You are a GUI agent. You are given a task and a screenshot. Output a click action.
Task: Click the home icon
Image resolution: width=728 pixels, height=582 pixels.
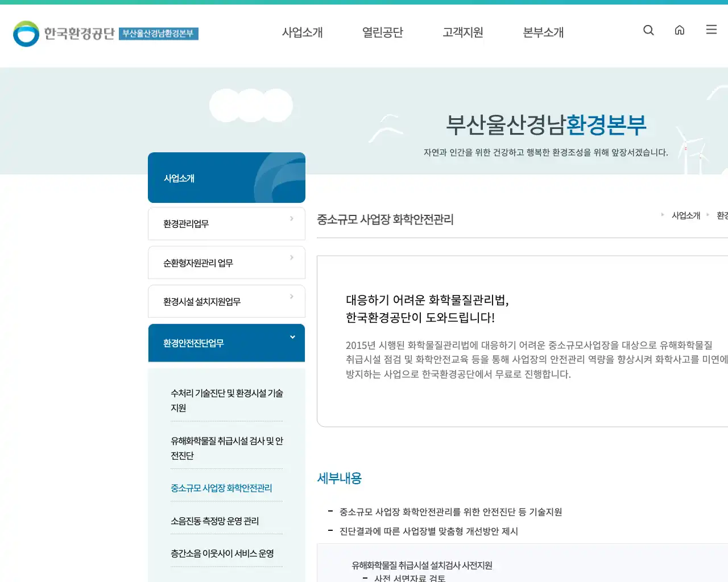click(x=680, y=30)
